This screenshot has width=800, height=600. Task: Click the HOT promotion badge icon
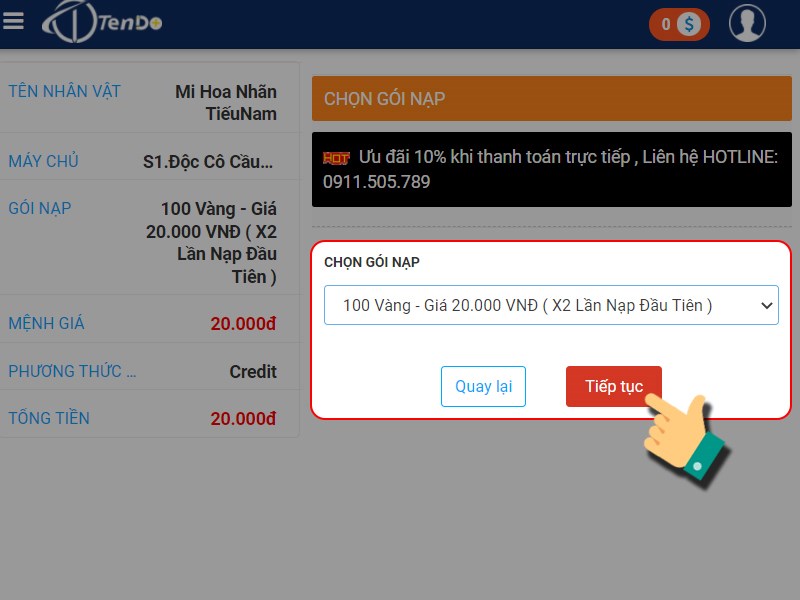[336, 158]
